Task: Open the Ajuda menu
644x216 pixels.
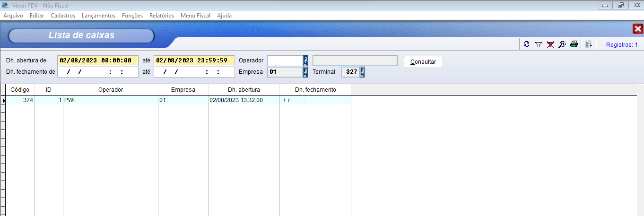Action: point(224,16)
